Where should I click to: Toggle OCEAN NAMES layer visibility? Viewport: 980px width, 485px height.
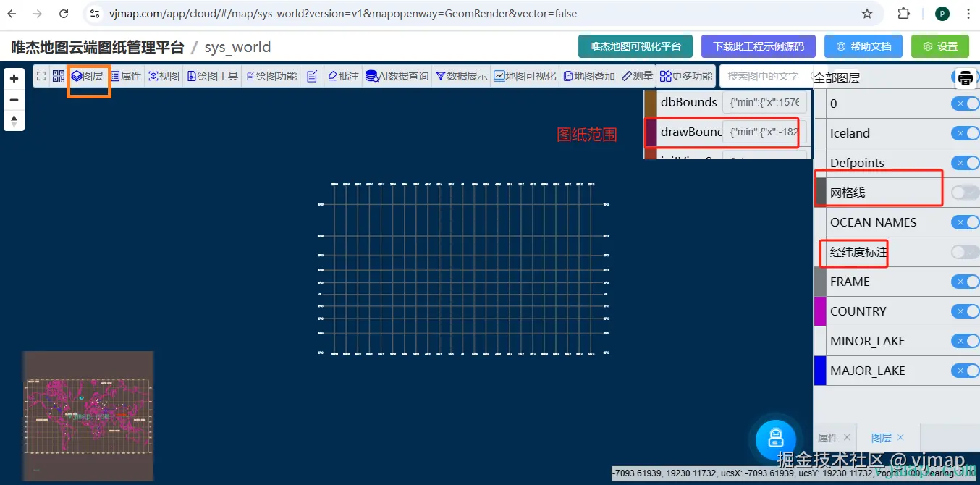(965, 222)
